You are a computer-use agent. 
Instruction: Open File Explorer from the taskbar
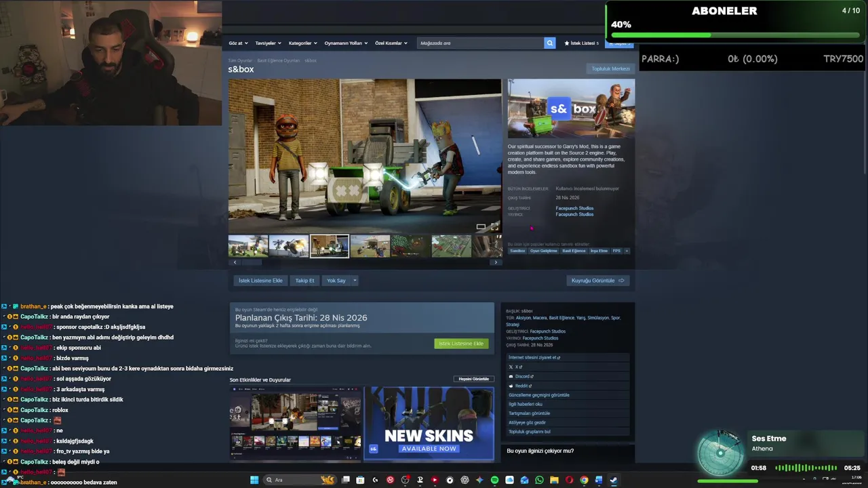(554, 480)
